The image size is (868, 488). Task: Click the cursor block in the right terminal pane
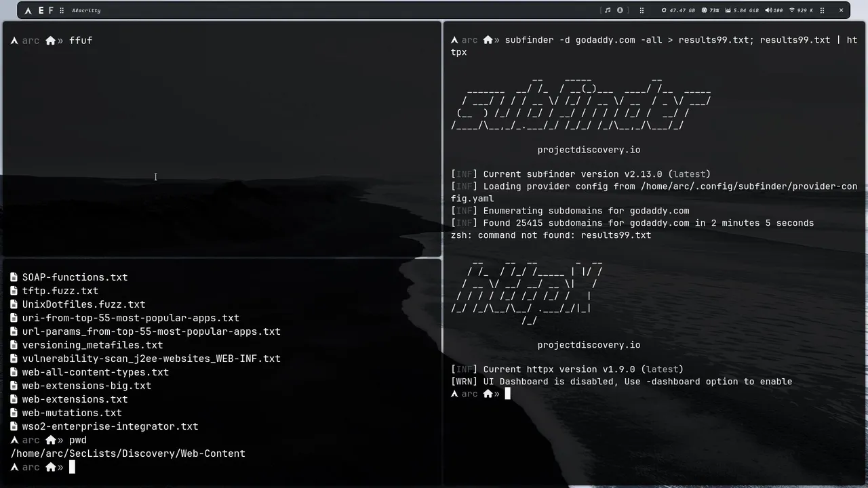(x=507, y=394)
